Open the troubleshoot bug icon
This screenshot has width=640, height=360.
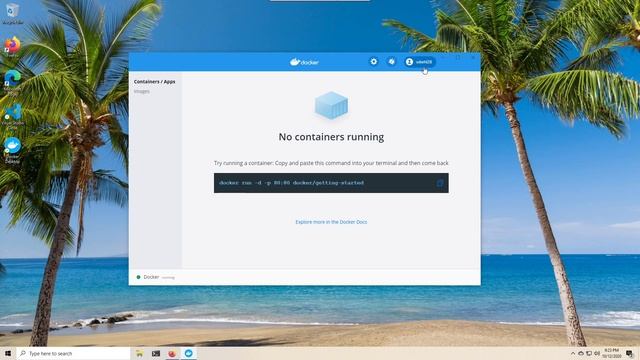(391, 62)
